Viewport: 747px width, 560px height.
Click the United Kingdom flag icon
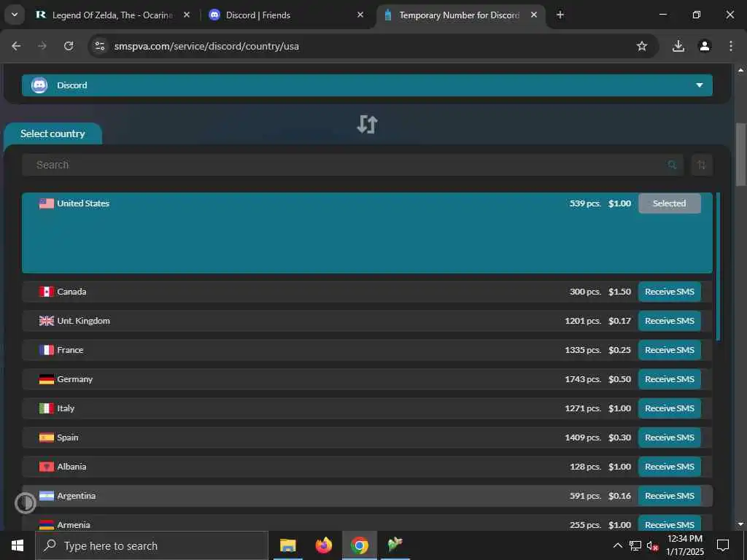46,321
